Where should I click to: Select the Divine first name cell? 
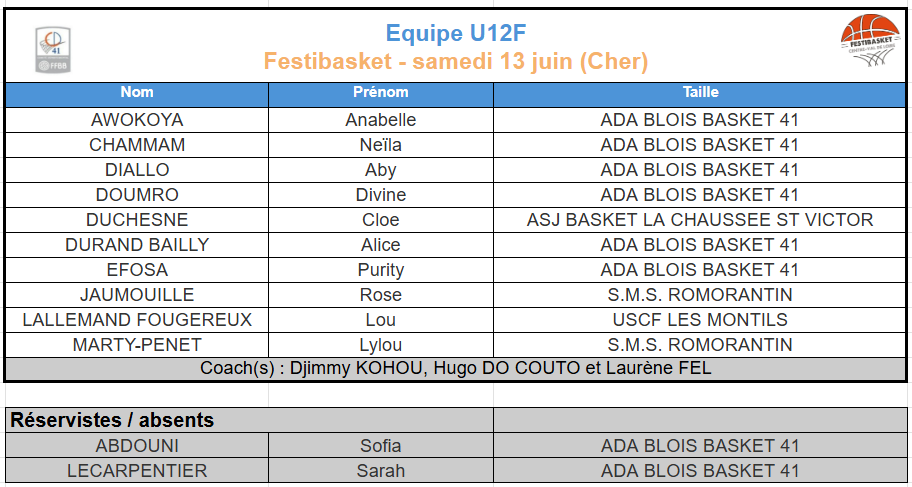point(381,195)
